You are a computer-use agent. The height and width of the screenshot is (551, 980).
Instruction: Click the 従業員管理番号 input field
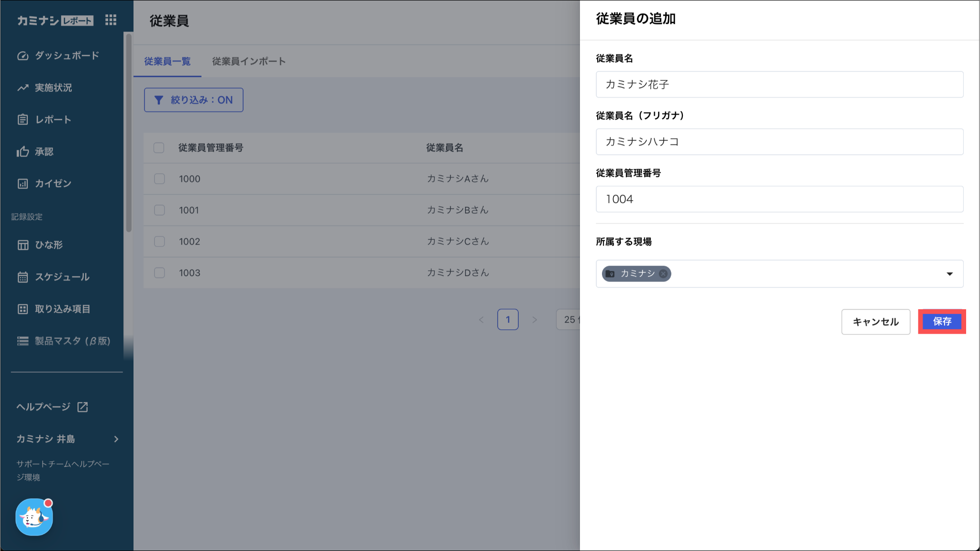(779, 199)
